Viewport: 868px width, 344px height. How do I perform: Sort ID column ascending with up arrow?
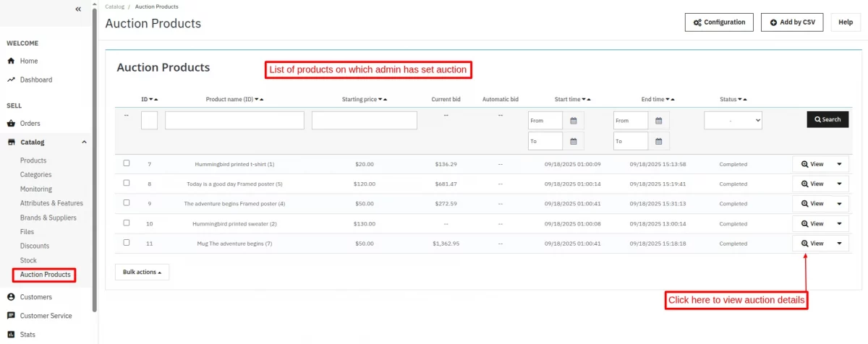(x=156, y=99)
